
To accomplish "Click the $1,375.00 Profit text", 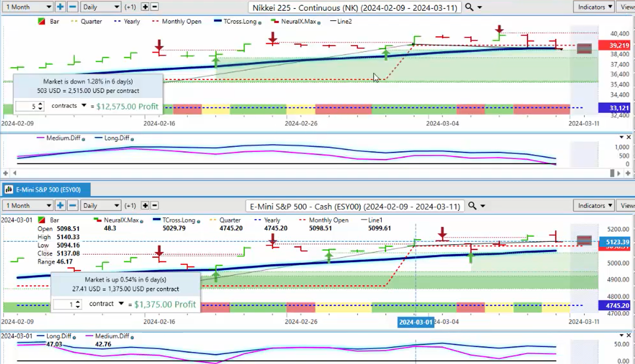I will (165, 304).
